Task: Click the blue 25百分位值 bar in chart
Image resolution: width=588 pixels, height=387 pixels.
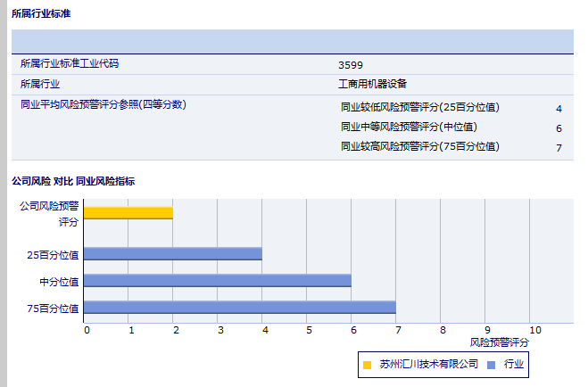Action: pos(172,253)
